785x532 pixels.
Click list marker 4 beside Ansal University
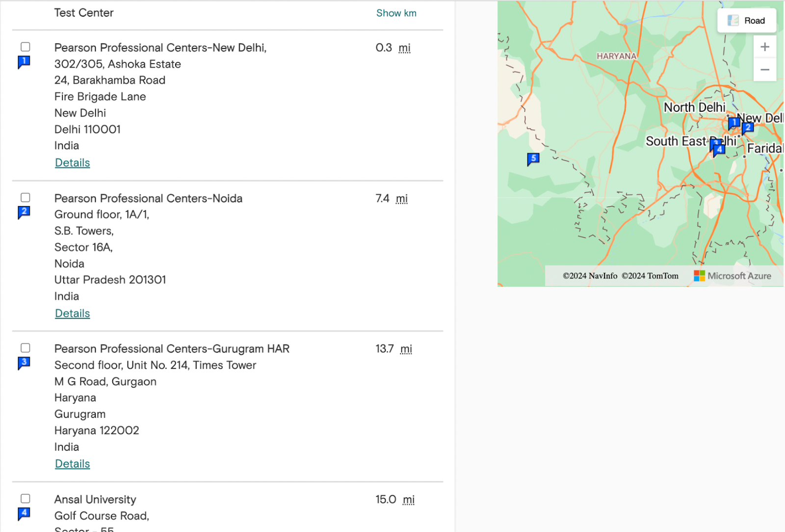pos(24,514)
